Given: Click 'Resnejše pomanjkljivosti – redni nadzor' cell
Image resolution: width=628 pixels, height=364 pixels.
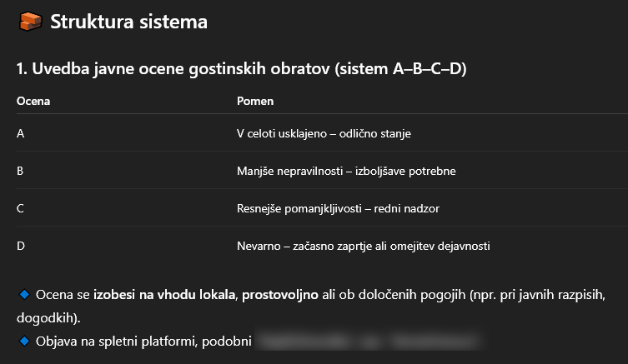Looking at the screenshot, I should 338,208.
